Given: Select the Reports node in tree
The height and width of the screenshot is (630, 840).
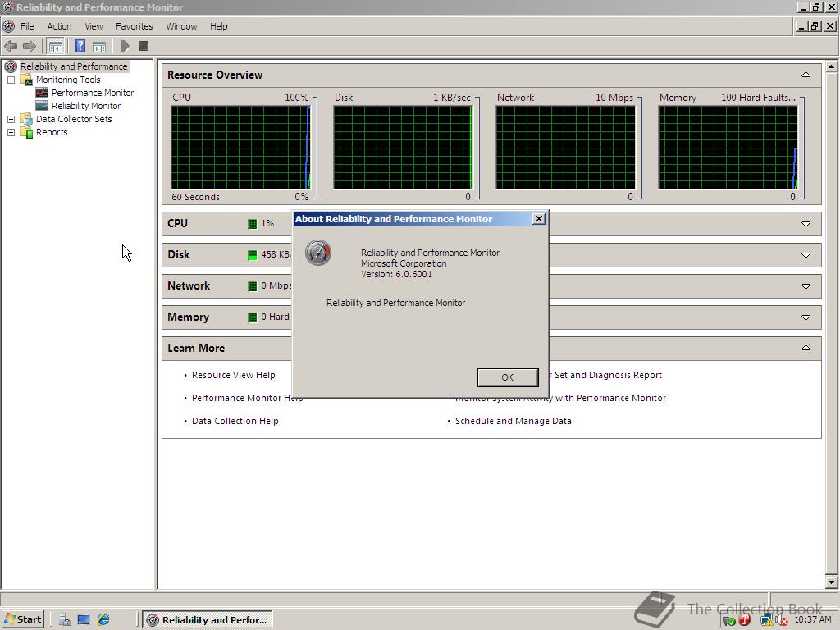Looking at the screenshot, I should [x=52, y=132].
